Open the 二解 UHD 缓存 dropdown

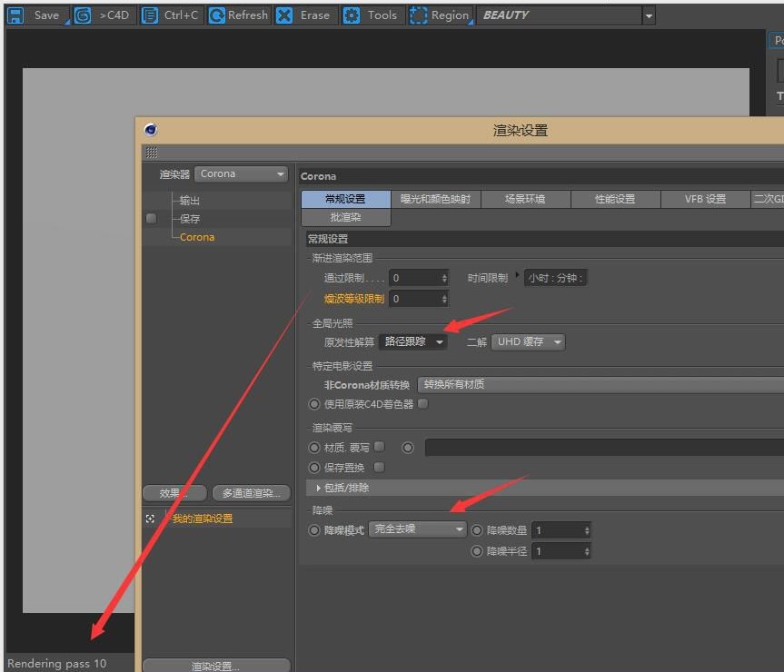point(528,341)
